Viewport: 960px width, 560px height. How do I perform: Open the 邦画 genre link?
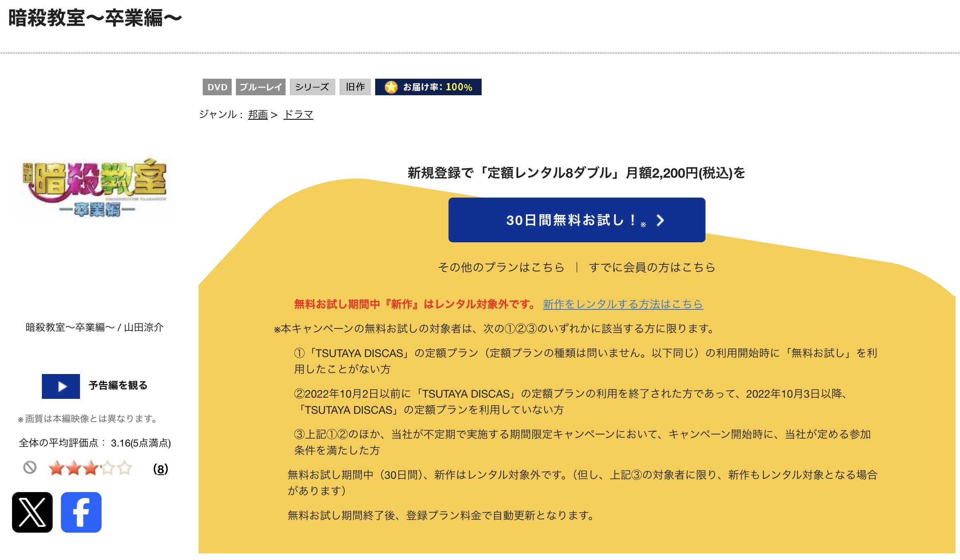click(258, 114)
